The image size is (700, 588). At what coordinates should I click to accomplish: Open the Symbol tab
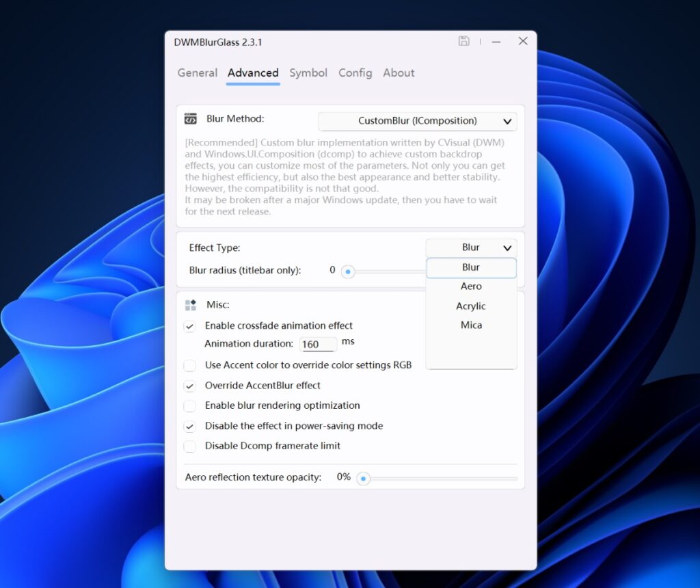(x=308, y=73)
